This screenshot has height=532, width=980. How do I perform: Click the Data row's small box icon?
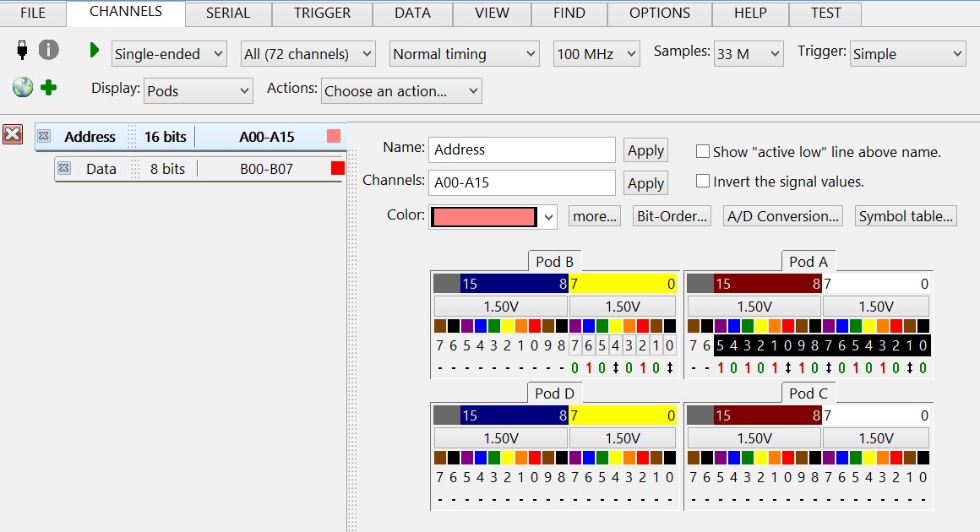pos(63,168)
